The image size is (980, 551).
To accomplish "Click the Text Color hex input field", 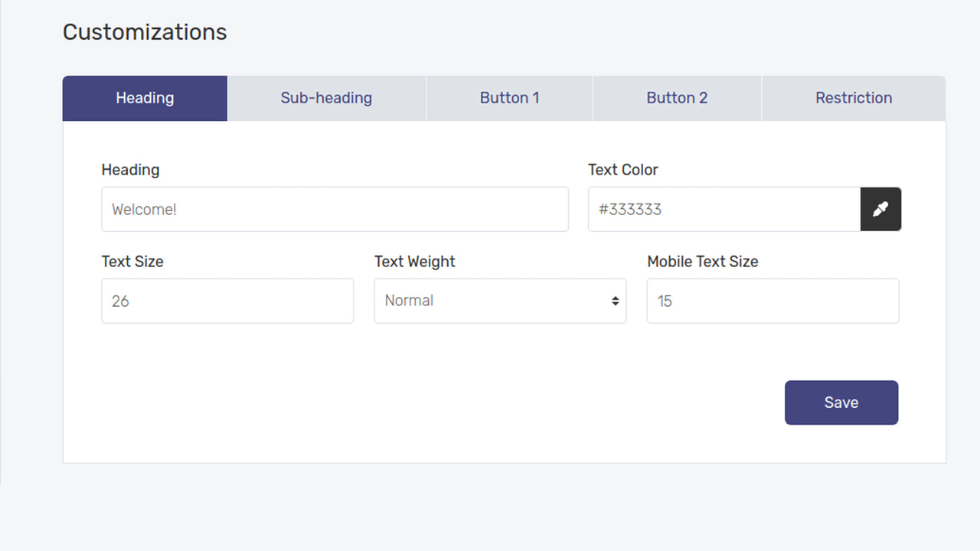I will click(724, 209).
